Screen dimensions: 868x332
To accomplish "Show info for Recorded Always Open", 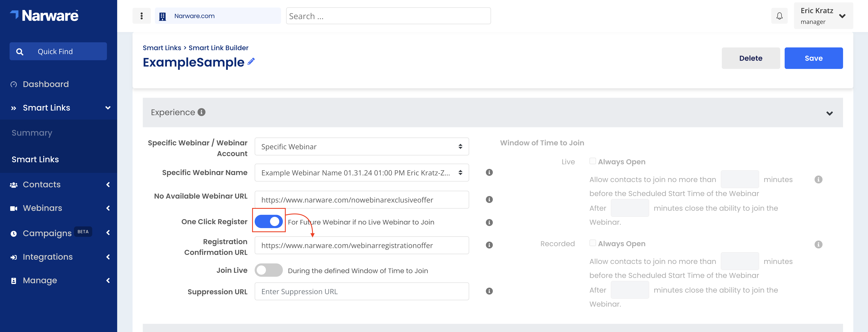I will click(x=818, y=244).
